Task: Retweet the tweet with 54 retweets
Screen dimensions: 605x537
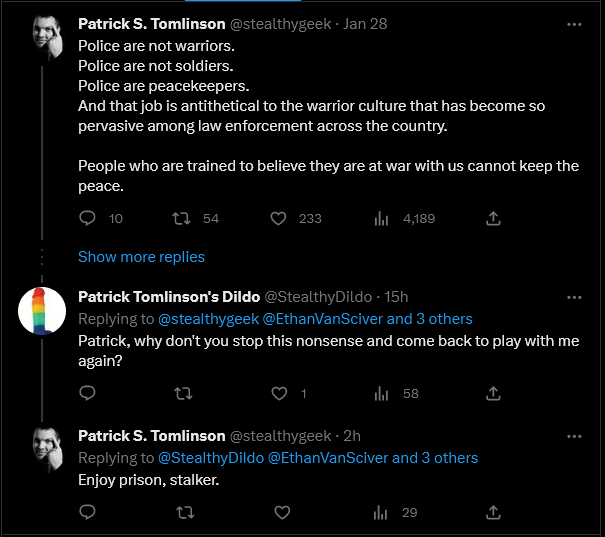Action: pyautogui.click(x=183, y=218)
